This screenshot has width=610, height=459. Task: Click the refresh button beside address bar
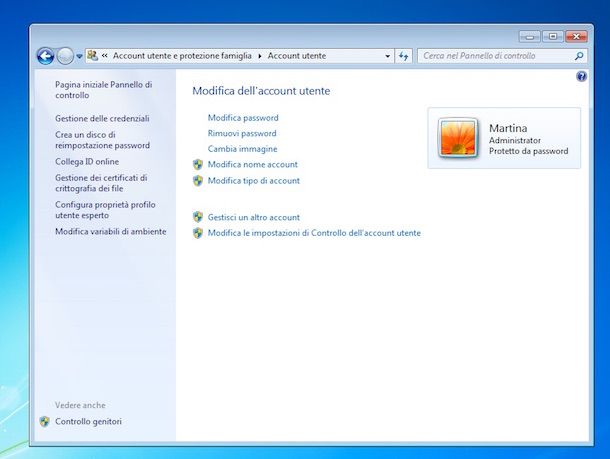(x=403, y=56)
